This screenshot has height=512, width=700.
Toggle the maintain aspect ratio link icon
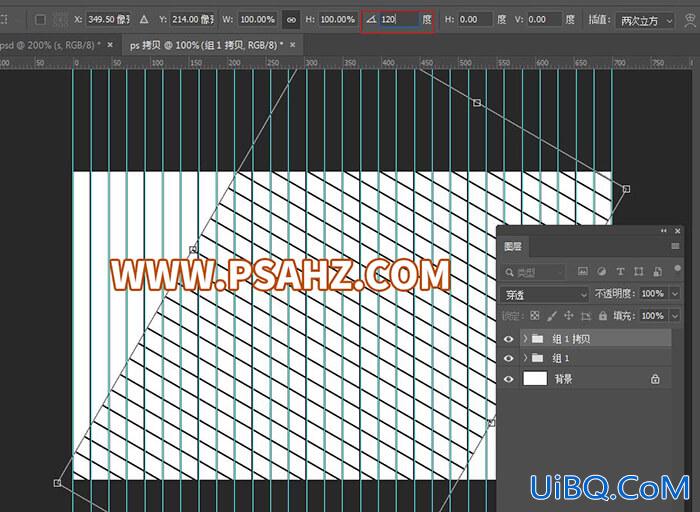[x=291, y=20]
